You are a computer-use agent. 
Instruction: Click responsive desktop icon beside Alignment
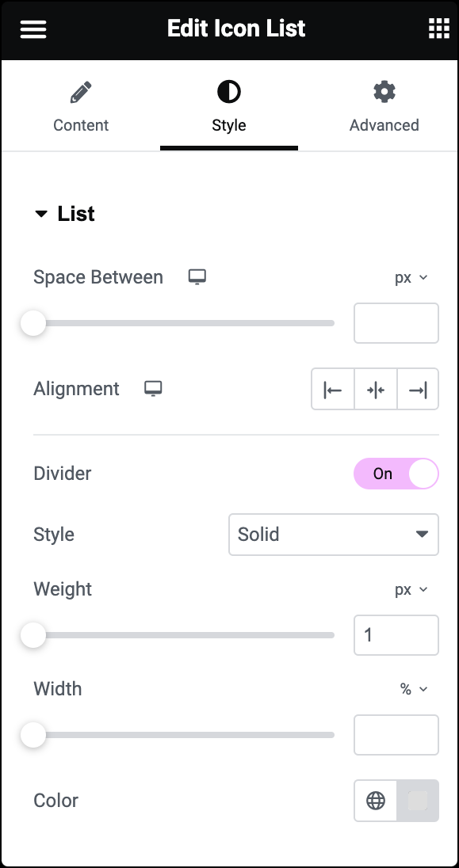(153, 389)
